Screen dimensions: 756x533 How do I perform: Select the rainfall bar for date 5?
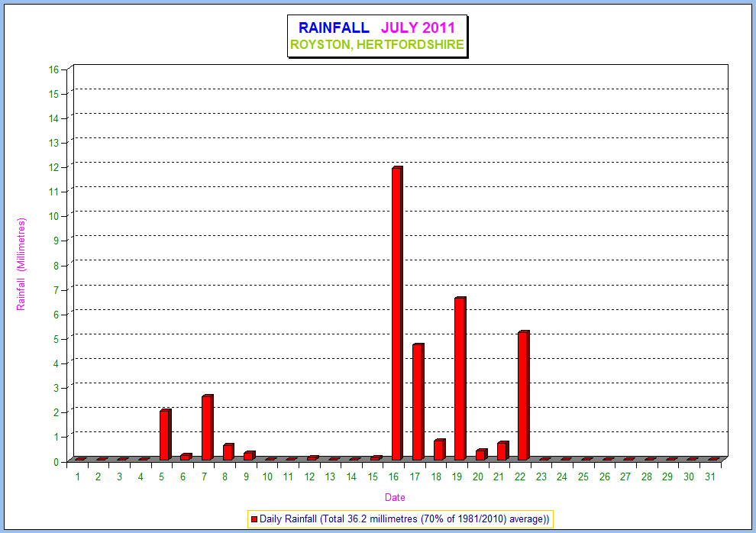click(x=166, y=434)
